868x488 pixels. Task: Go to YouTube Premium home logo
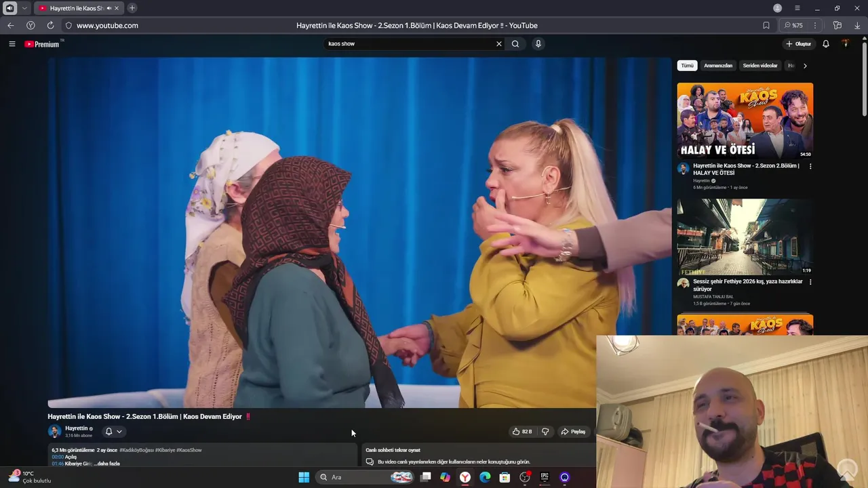[42, 44]
